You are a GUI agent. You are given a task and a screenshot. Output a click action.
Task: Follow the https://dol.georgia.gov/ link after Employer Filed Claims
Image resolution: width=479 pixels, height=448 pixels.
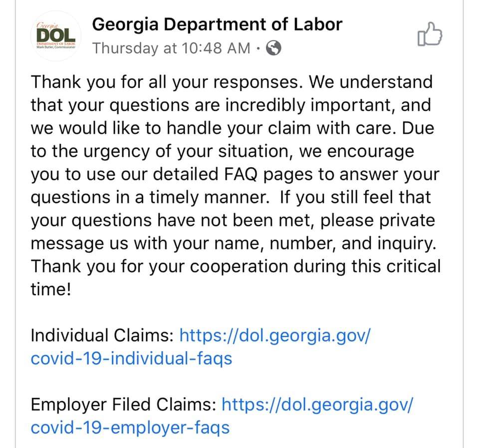pos(317,405)
